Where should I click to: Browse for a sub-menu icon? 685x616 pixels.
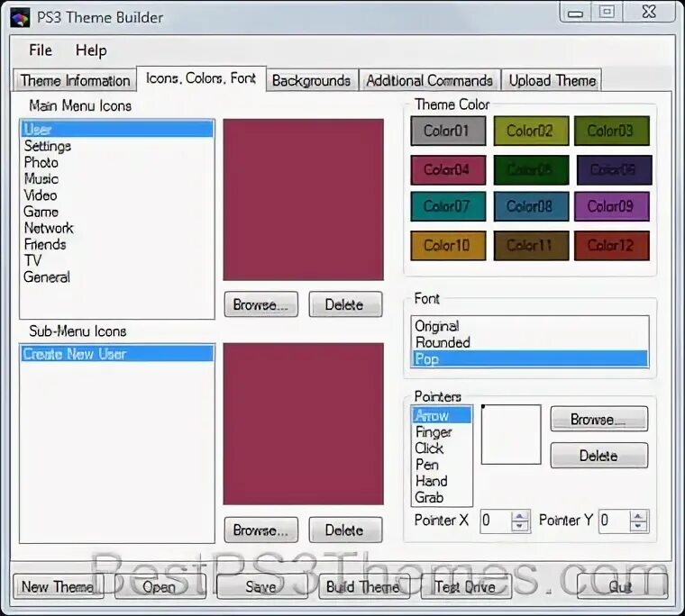click(260, 530)
